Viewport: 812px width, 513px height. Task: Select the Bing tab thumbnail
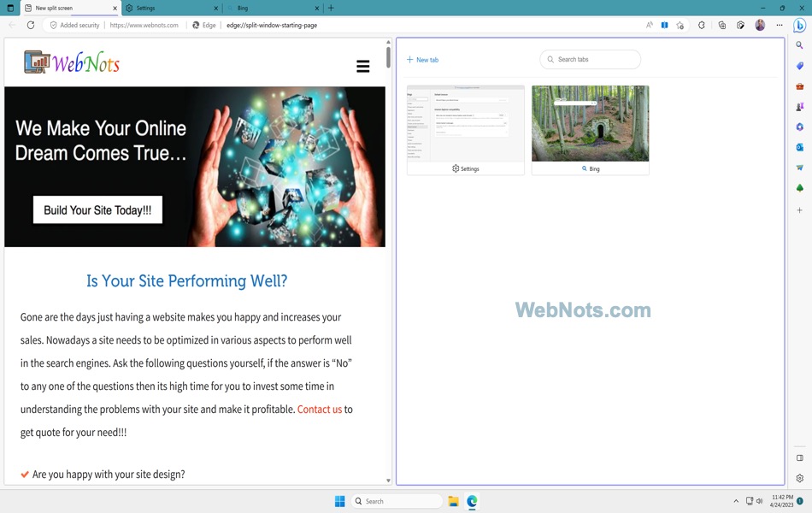coord(590,128)
